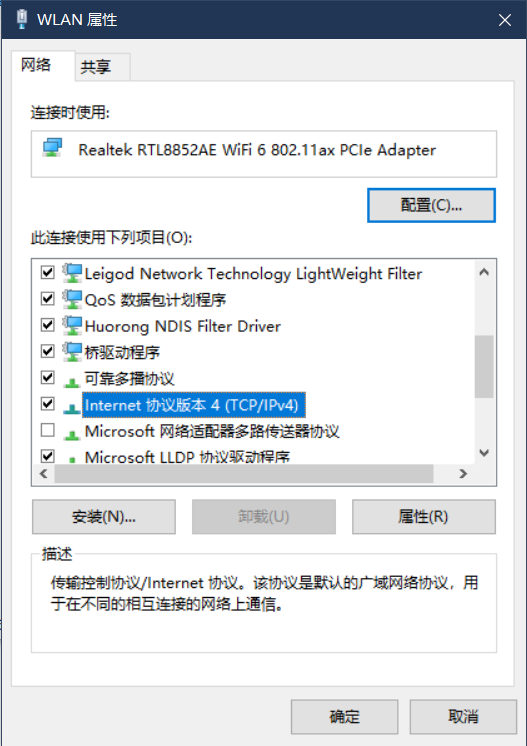Screen dimensions: 527x746
Task: Click the QoS 数据包计划程序 icon
Action: pos(72,299)
